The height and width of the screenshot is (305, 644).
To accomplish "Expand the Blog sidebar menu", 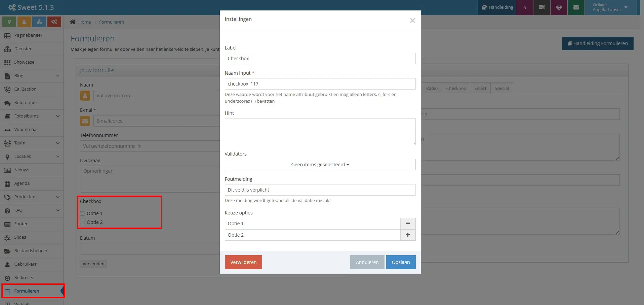I will [x=32, y=76].
